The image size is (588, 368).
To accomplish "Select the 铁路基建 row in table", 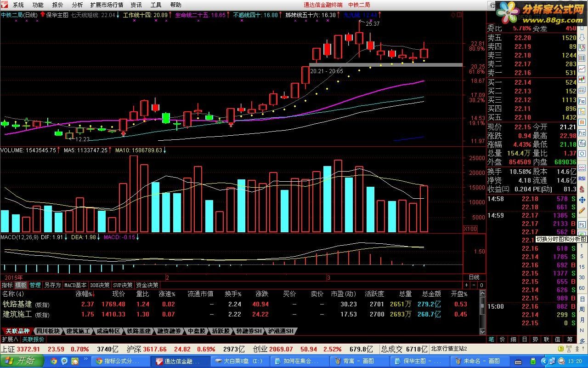I will tap(239, 304).
